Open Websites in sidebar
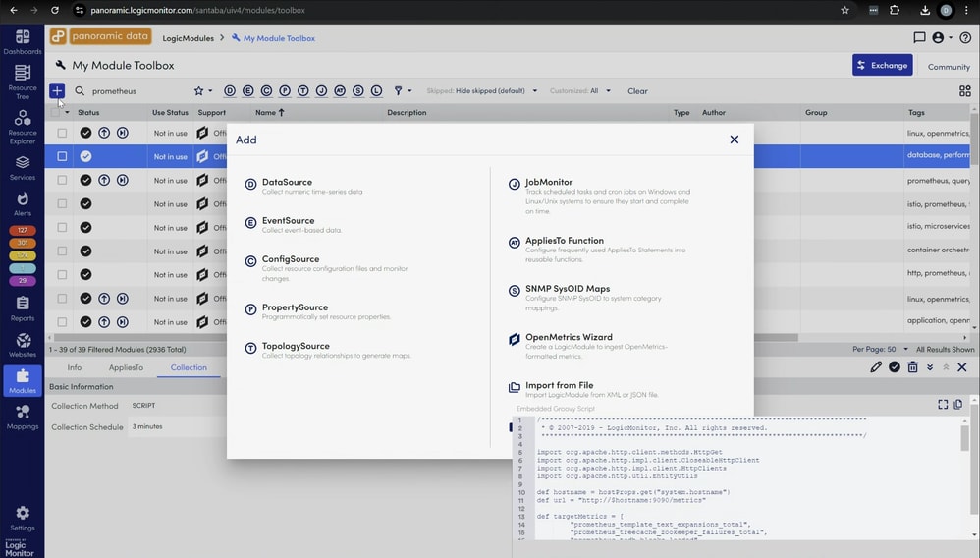This screenshot has height=558, width=980. (x=23, y=345)
